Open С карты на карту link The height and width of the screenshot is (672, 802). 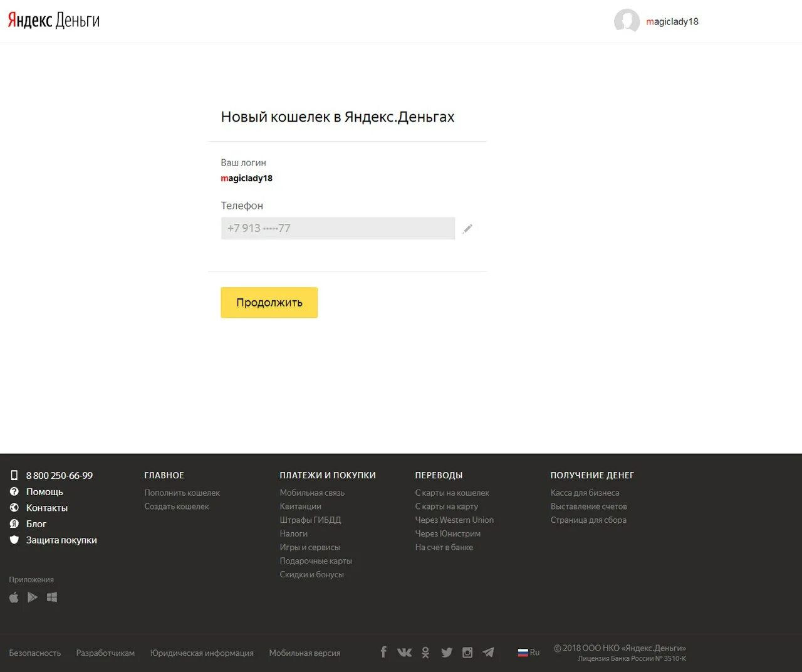(447, 507)
